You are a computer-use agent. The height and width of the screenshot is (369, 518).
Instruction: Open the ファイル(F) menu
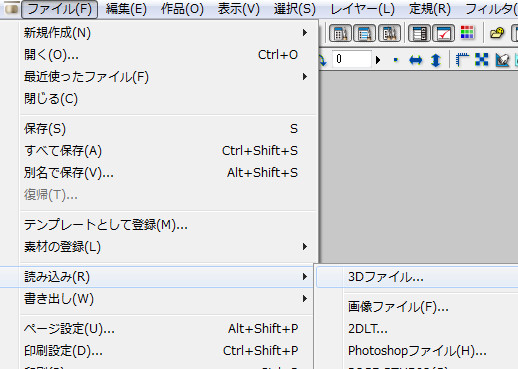click(x=60, y=9)
